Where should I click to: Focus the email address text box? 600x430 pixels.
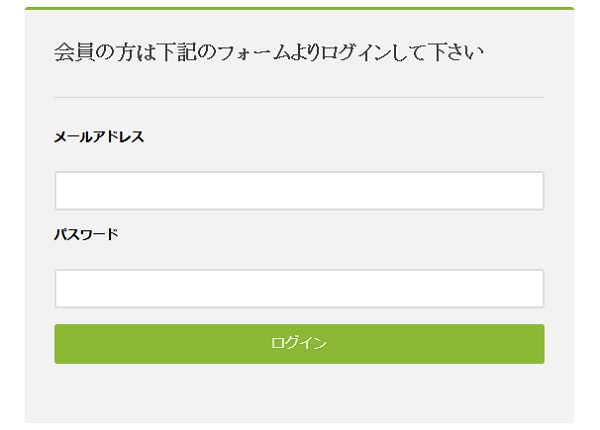[299, 191]
